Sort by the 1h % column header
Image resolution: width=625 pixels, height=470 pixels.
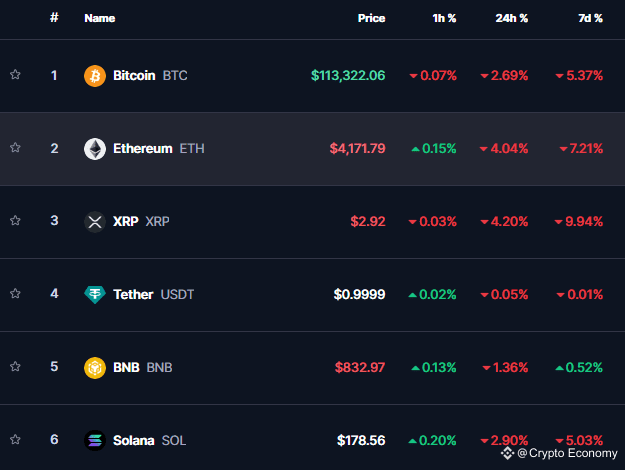tap(444, 18)
